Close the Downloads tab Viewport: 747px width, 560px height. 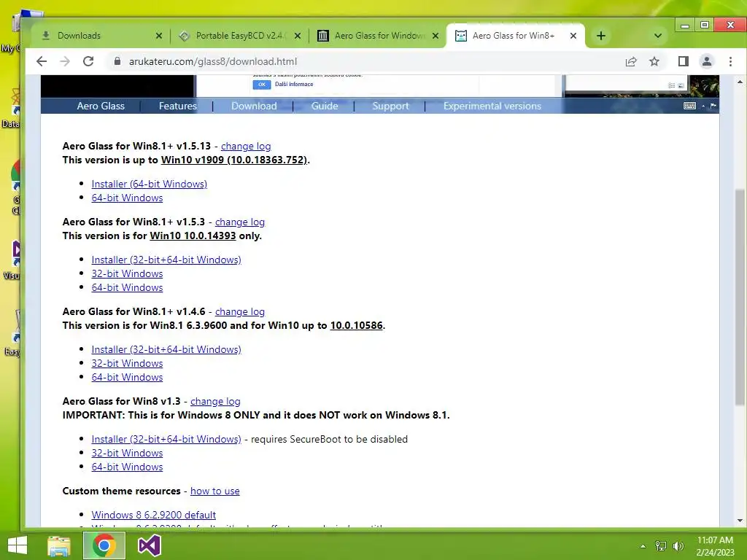(159, 36)
